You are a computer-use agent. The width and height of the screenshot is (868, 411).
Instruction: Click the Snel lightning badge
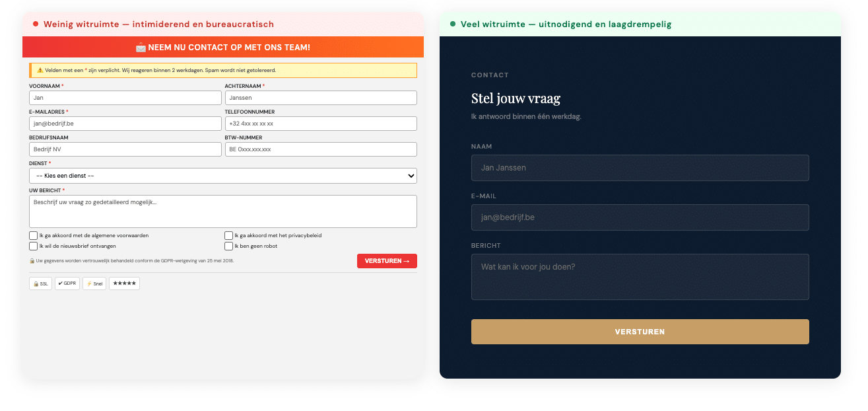pos(94,283)
